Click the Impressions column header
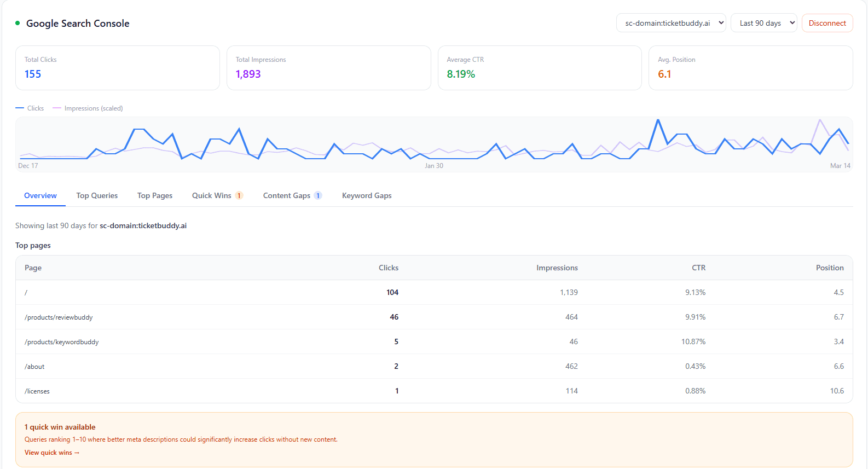 click(557, 268)
